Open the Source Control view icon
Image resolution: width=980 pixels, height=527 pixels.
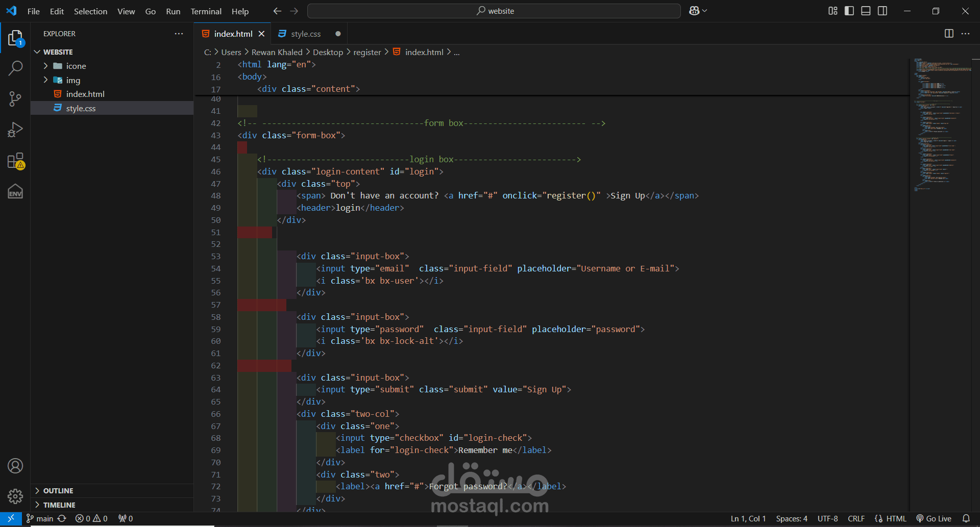15,99
